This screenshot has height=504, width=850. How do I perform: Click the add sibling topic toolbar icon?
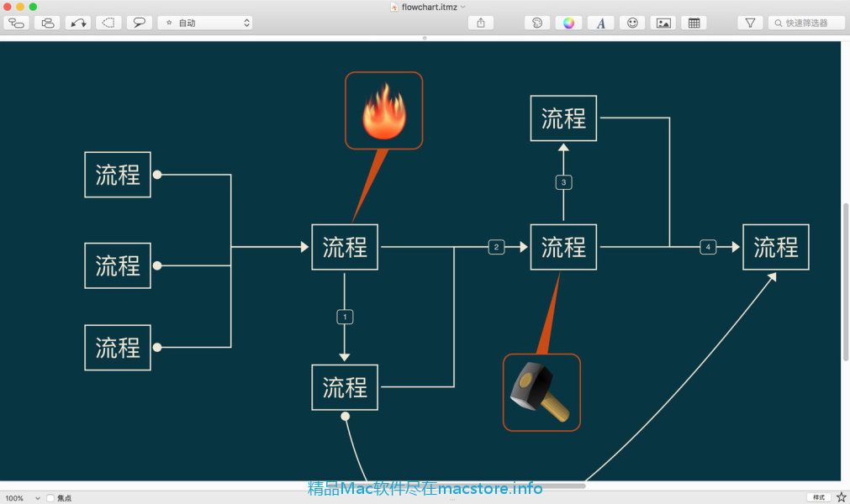point(47,23)
